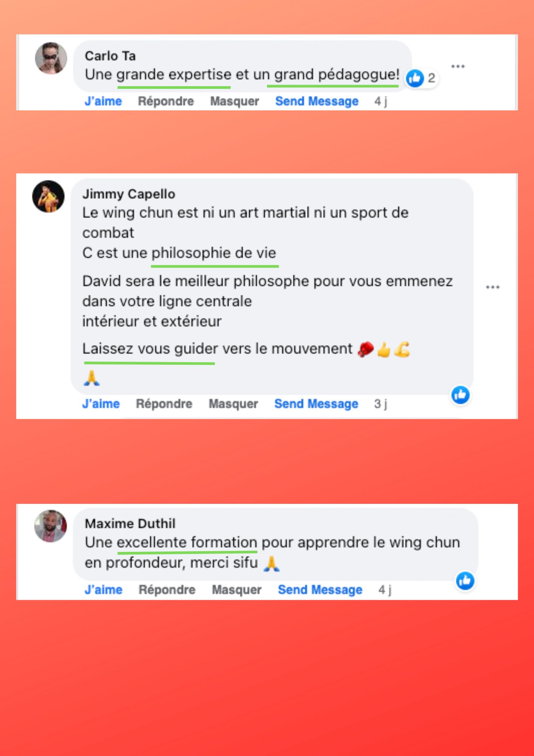
Task: Click Répondre under Jimmy Capello's comment
Action: pyautogui.click(x=164, y=404)
